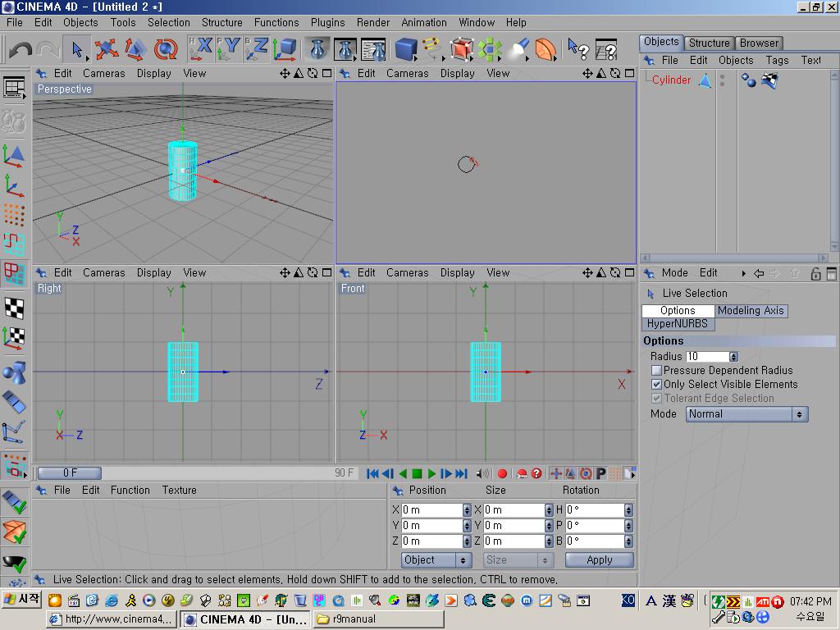The width and height of the screenshot is (840, 630).
Task: Toggle Z axis lock
Action: coord(257,48)
